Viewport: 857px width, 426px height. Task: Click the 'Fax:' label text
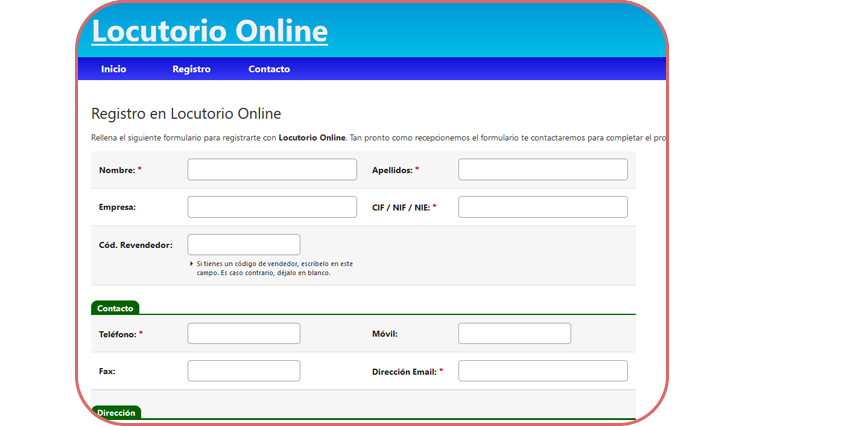(x=107, y=371)
